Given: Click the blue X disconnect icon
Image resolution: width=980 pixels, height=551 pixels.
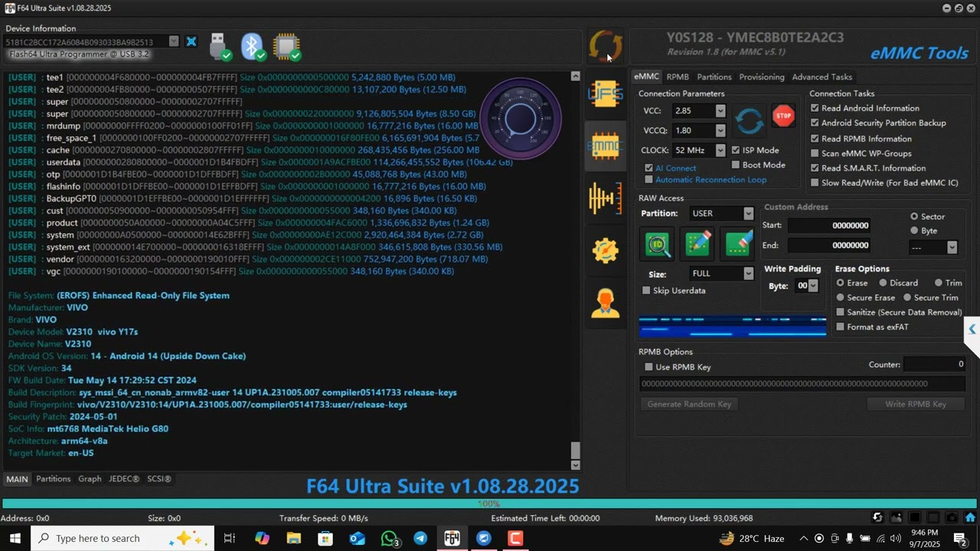Looking at the screenshot, I should 191,41.
